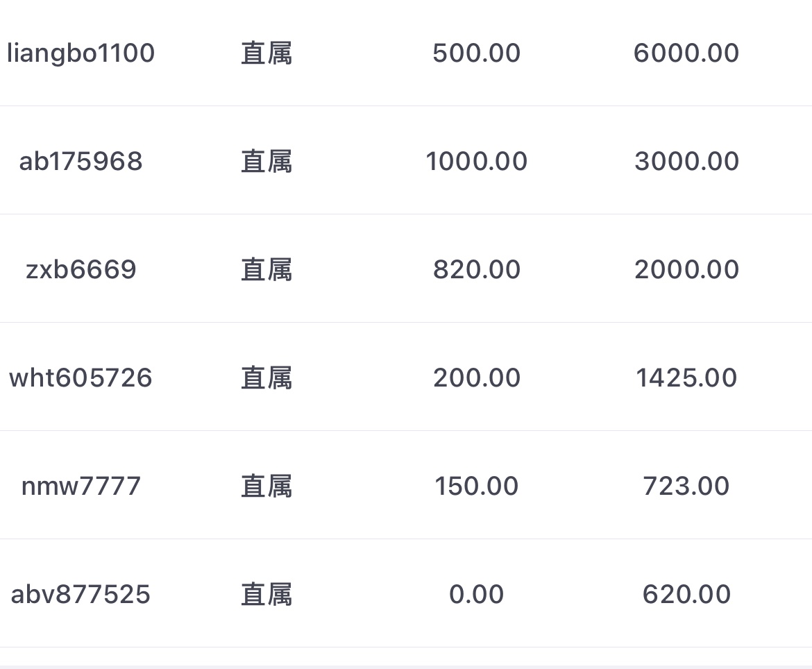812x669 pixels.
Task: Click the 1000.00 amount for ab175968
Action: (x=477, y=162)
